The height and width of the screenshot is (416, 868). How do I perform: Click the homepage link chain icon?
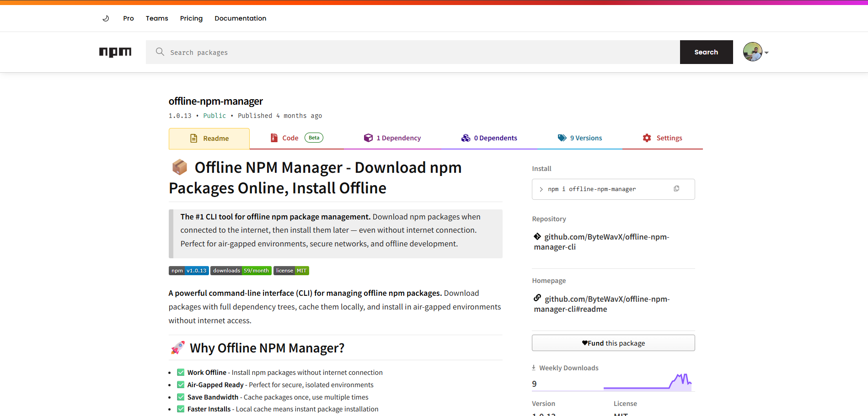pos(537,298)
